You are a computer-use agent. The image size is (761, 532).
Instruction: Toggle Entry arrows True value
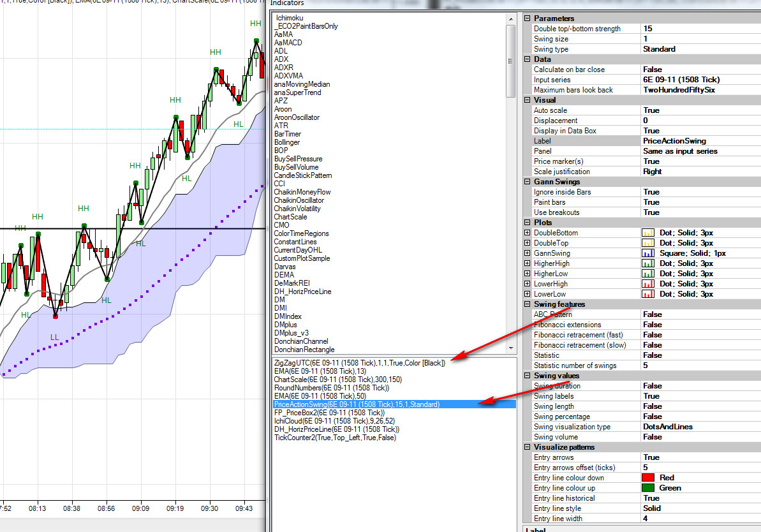[x=701, y=457]
